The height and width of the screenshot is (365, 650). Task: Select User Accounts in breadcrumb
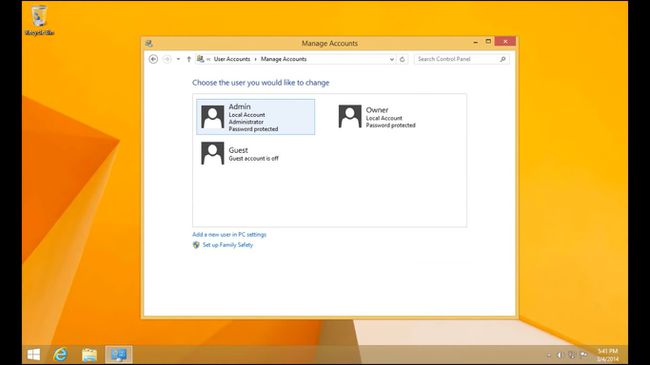tap(232, 59)
